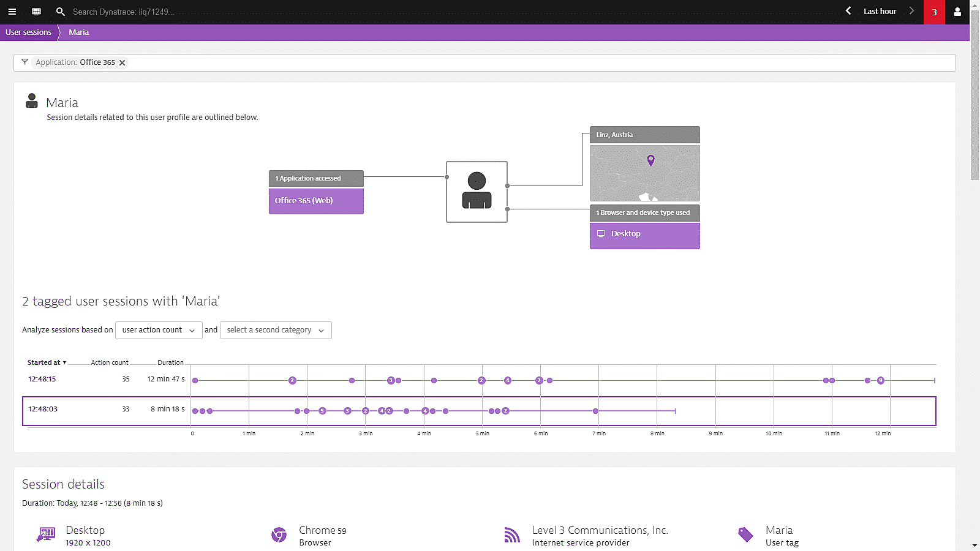
Task: Click the location pin on the map
Action: (x=650, y=160)
